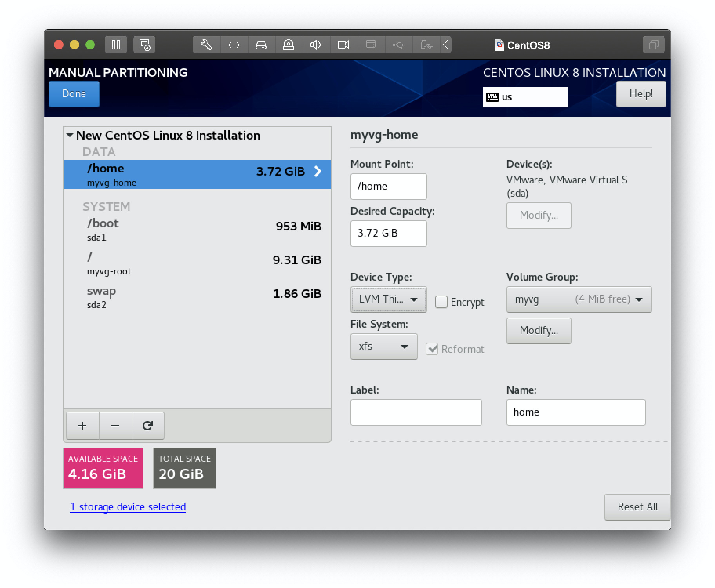
Task: Click the Help! button
Action: click(641, 94)
